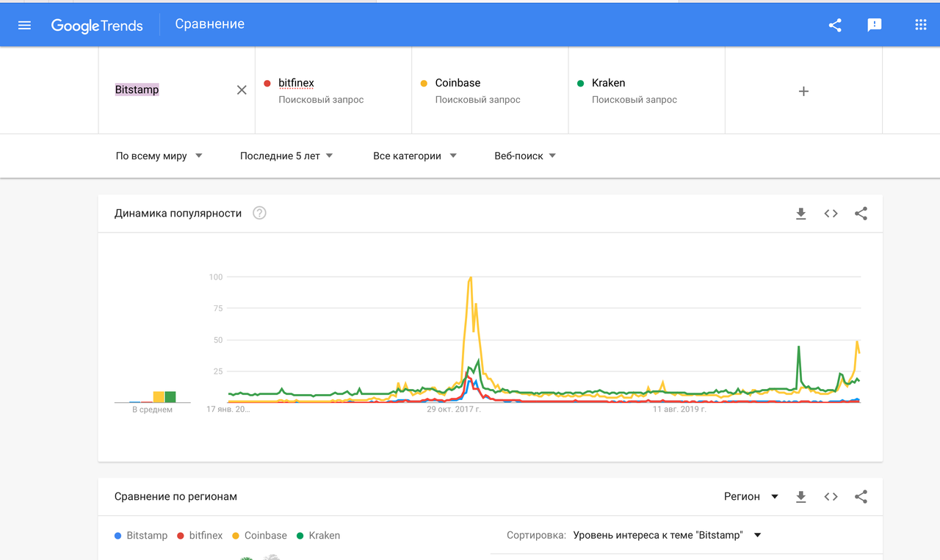The image size is (940, 560).
Task: Open the hamburger main menu
Action: [24, 25]
